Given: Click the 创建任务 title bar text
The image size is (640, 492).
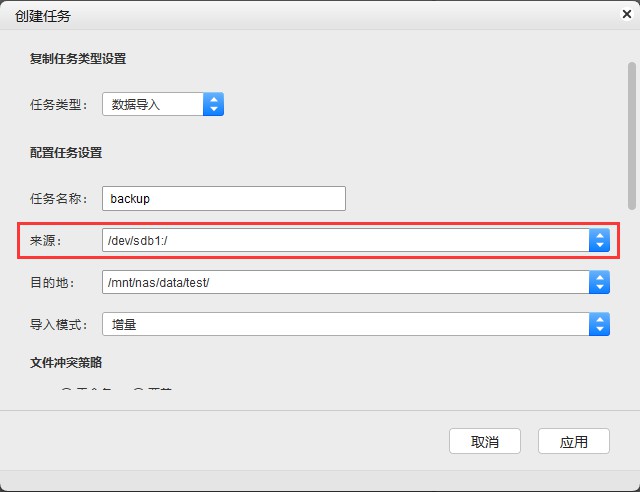Looking at the screenshot, I should click(43, 16).
